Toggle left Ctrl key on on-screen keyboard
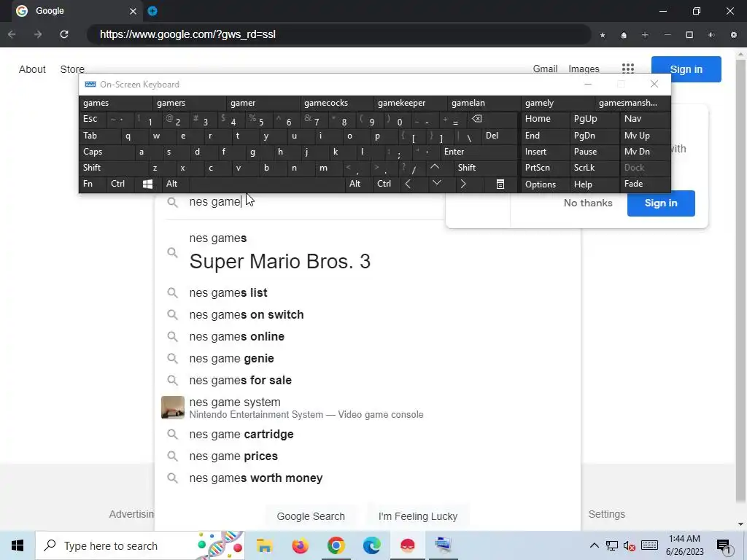Screen dimensions: 747x560 (120, 184)
